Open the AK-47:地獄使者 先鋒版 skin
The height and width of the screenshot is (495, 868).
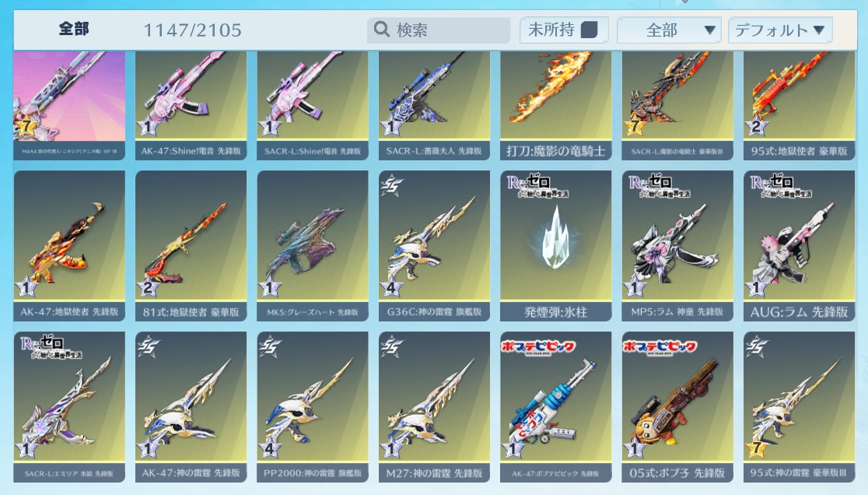(x=69, y=246)
